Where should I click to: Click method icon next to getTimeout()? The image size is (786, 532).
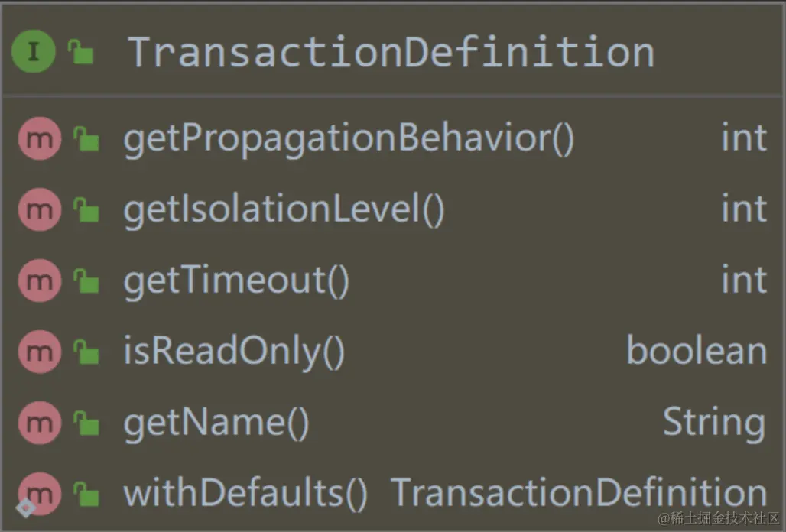tap(40, 281)
